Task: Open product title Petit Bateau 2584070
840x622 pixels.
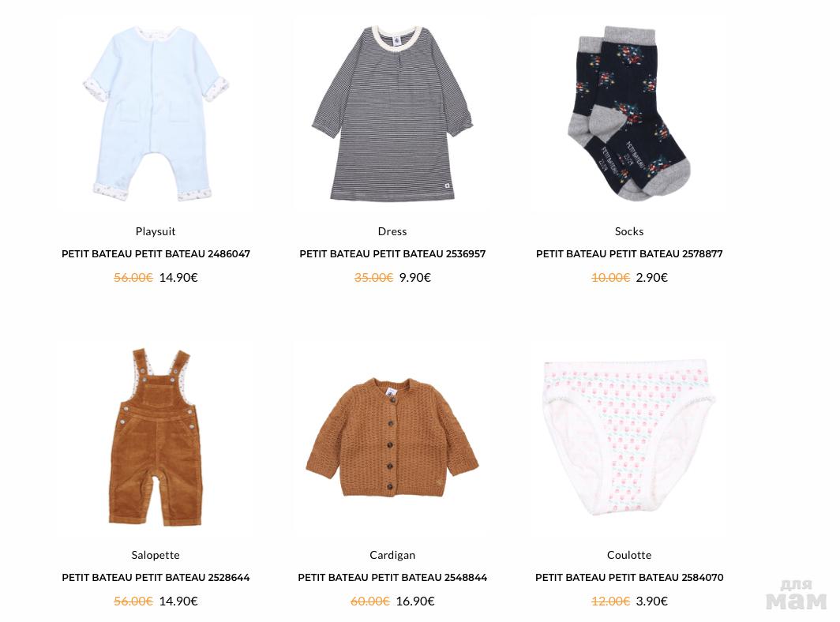Action: [629, 578]
